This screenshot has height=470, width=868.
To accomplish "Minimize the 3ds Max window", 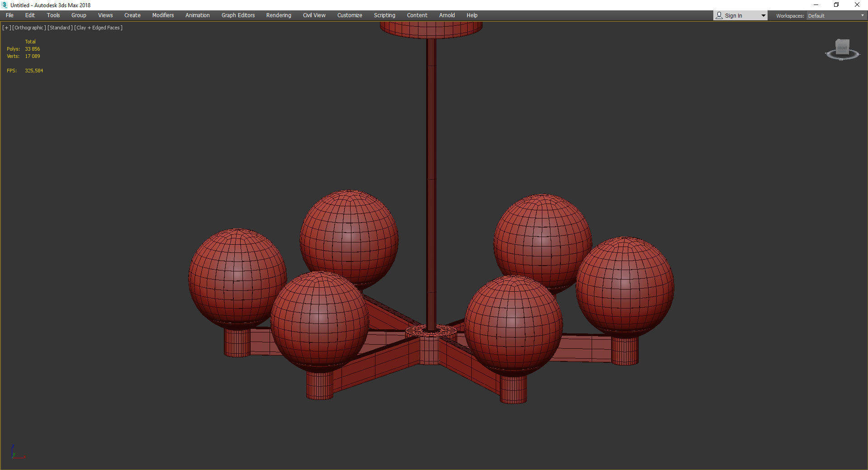I will point(816,5).
